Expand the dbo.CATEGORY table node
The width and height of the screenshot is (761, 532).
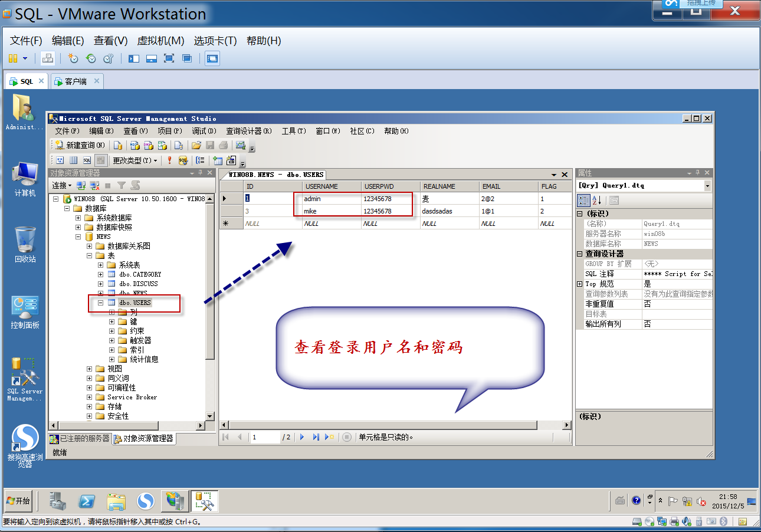(x=101, y=274)
